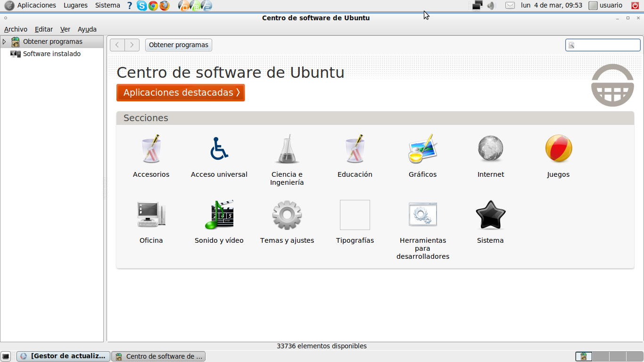This screenshot has width=644, height=362.
Task: Open the Archivo menu
Action: tap(16, 29)
